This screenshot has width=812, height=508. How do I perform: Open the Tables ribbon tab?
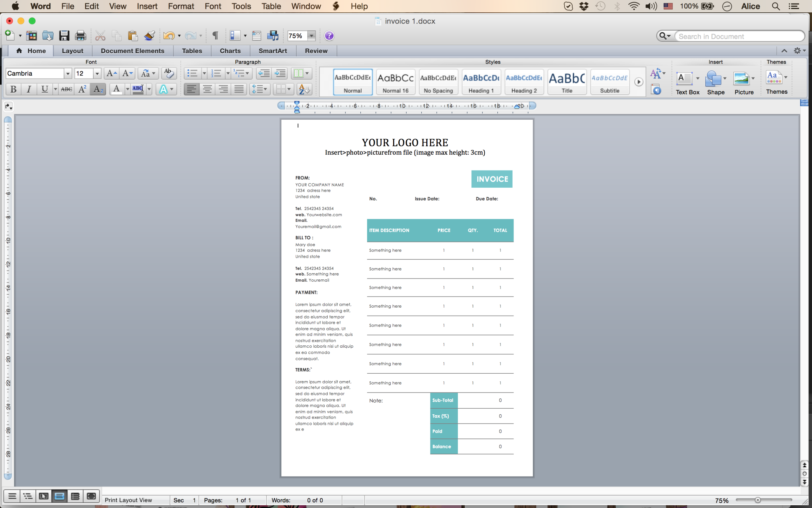[192, 51]
